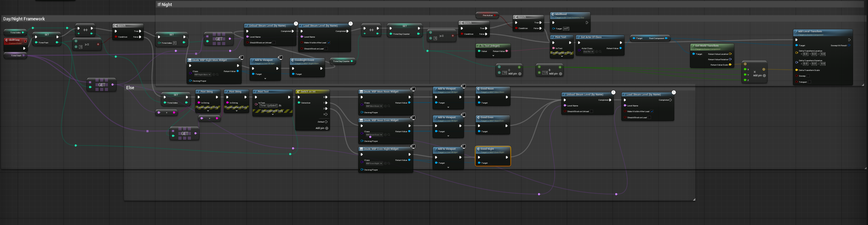The height and width of the screenshot is (225, 868).
Task: Select the Adulthood function call node
Action: (x=570, y=21)
